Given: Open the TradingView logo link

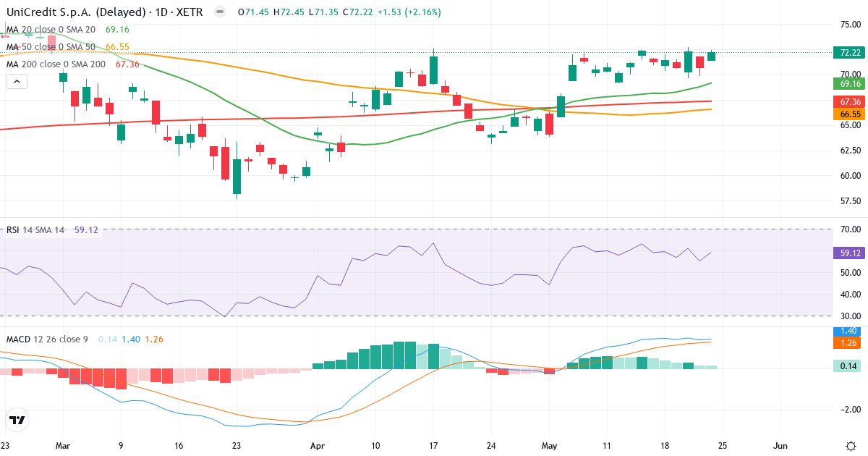Looking at the screenshot, I should click(17, 420).
